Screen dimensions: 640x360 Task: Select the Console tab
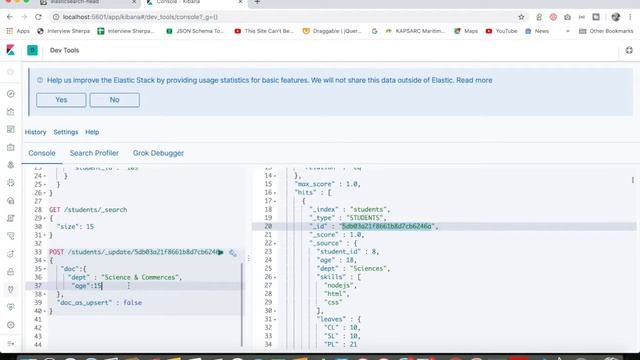coord(42,153)
